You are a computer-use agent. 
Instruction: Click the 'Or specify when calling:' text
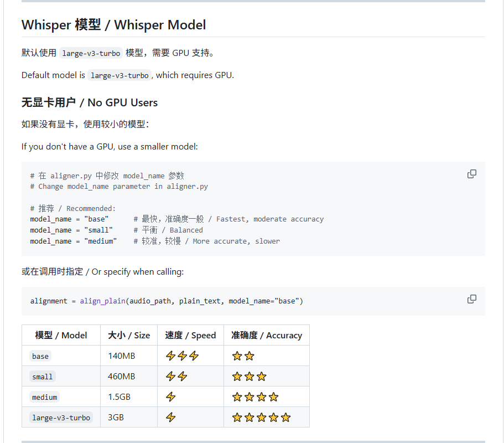coord(138,272)
